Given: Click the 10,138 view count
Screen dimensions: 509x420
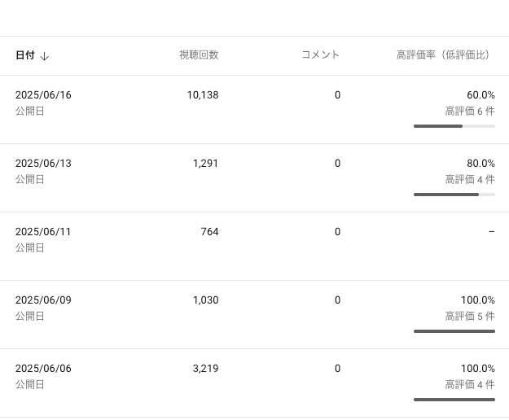Looking at the screenshot, I should point(203,95).
